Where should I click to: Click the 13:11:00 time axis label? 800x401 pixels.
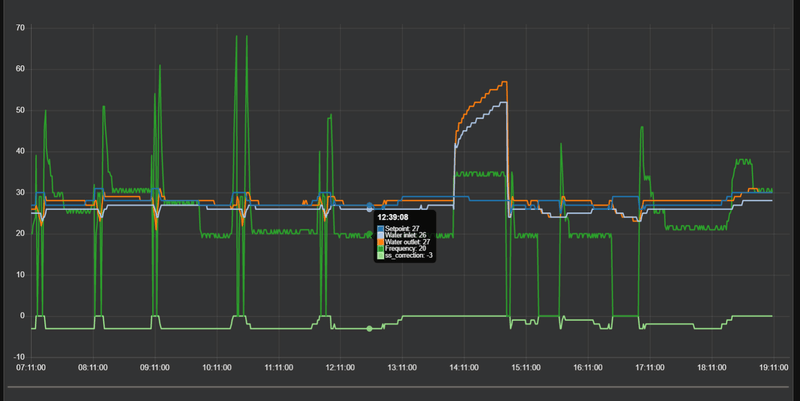[x=402, y=367]
